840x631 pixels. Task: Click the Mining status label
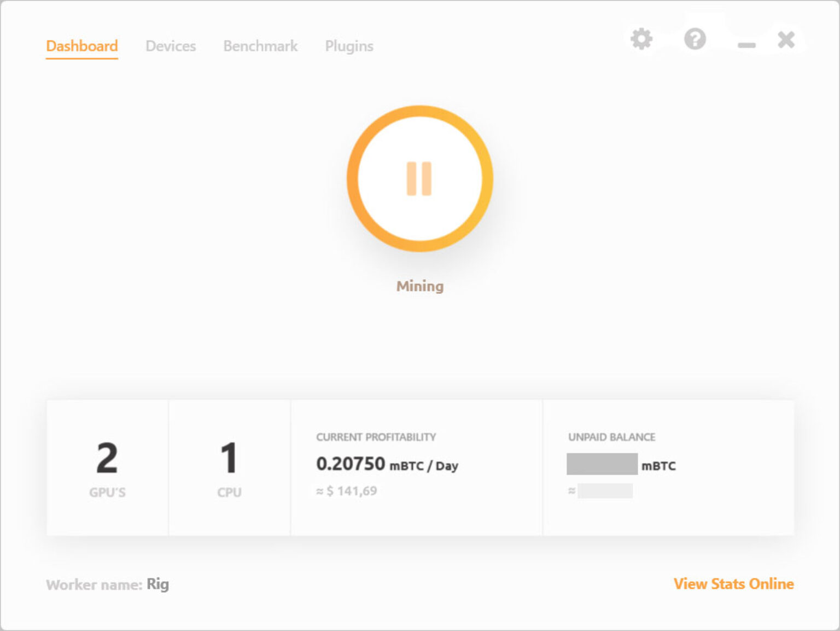419,285
